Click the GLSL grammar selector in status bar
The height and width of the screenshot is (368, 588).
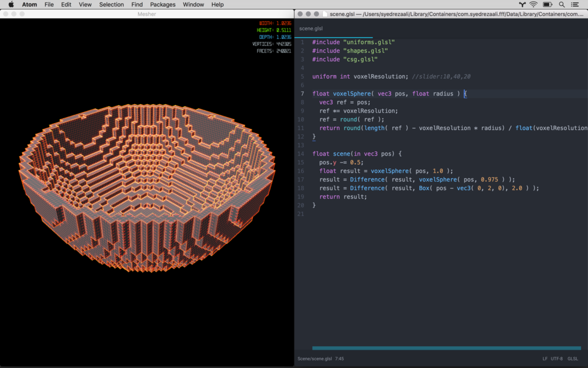572,359
